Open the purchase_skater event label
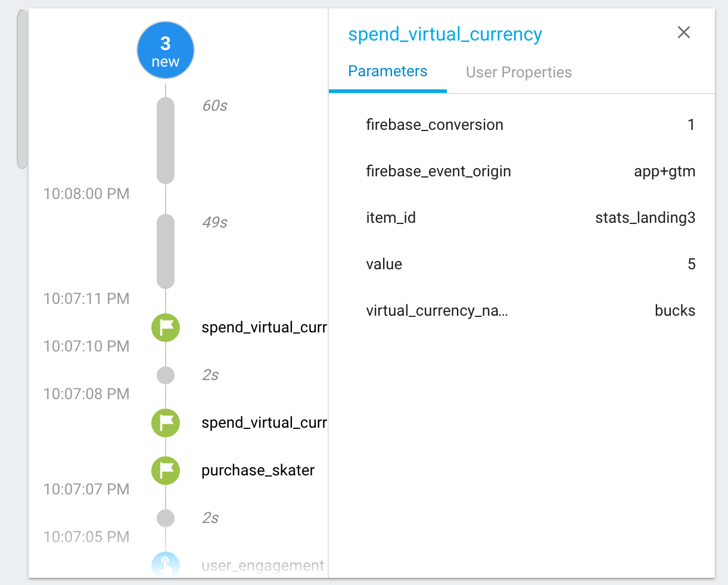Viewport: 728px width, 585px height. pos(258,471)
